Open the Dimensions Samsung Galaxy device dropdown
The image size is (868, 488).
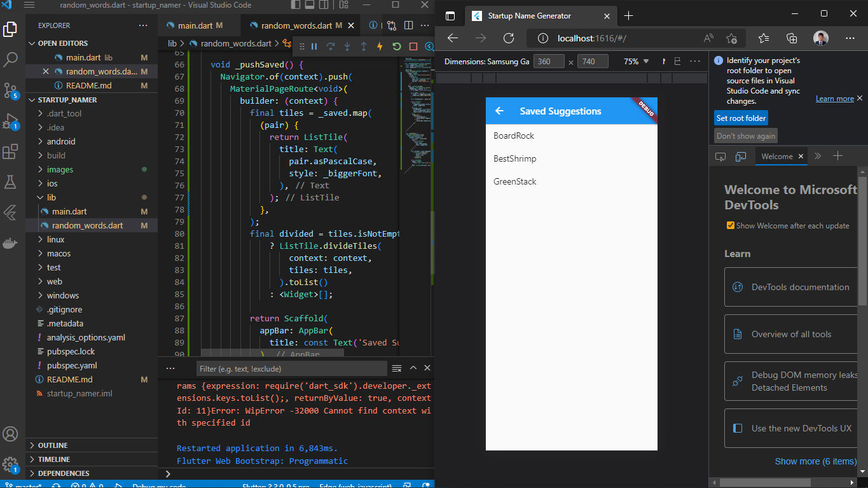pos(487,62)
